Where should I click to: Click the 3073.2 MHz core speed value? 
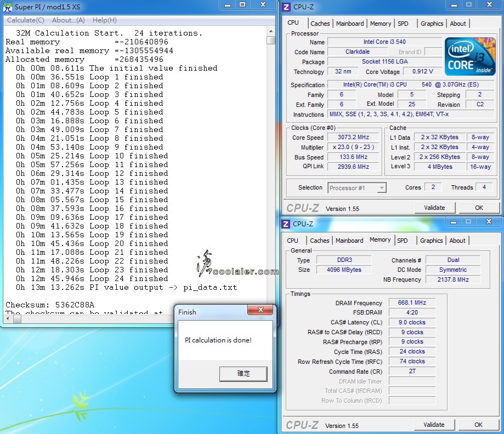click(353, 137)
